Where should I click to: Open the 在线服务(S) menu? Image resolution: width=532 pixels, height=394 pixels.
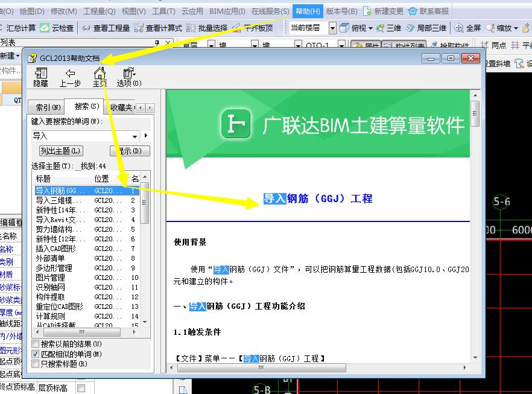(x=270, y=11)
